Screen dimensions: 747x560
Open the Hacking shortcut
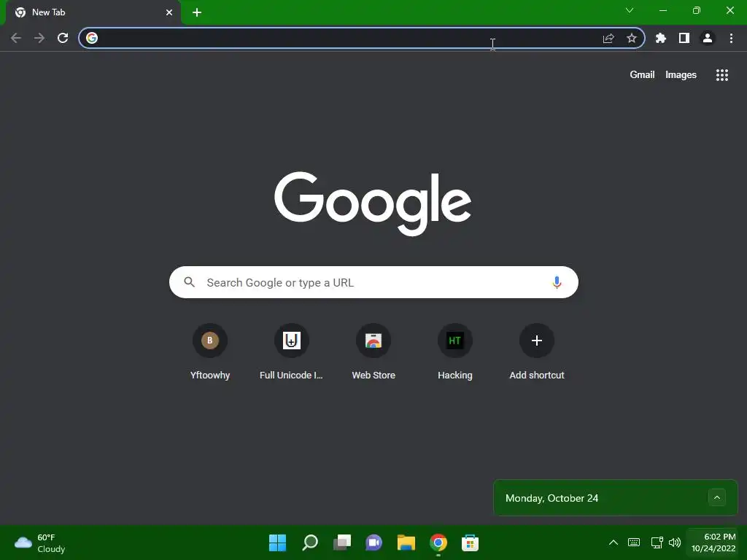(455, 352)
